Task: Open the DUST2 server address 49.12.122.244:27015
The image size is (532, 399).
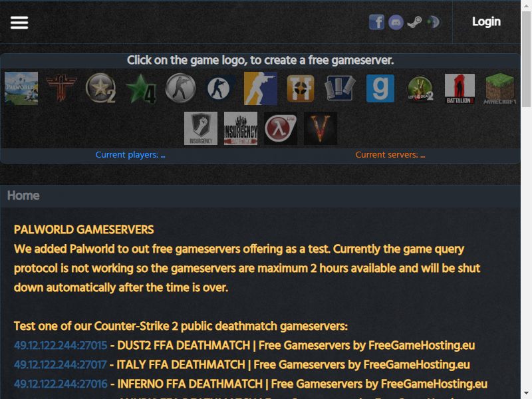Action: (61, 345)
